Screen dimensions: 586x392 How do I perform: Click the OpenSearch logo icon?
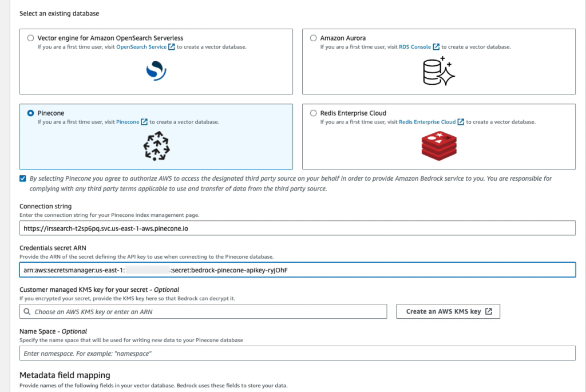156,70
